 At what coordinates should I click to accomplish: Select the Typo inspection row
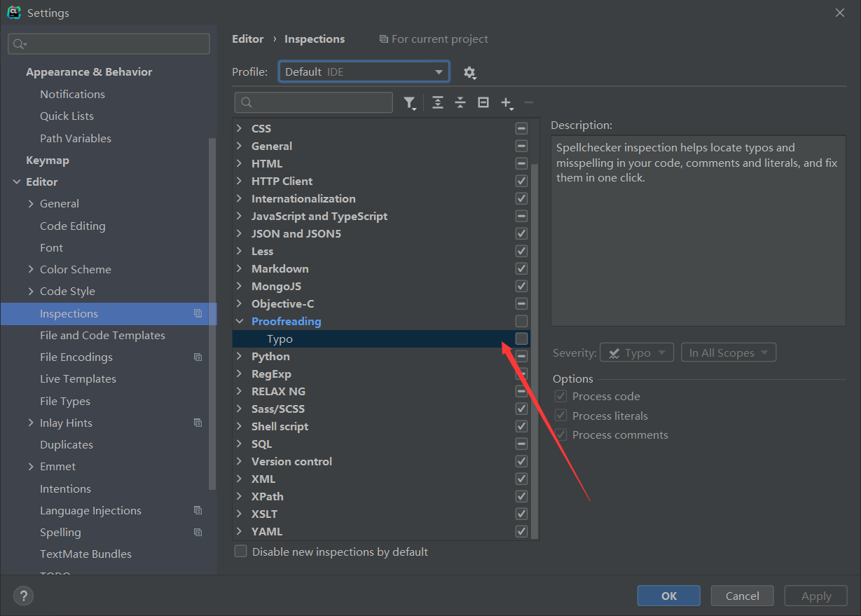(x=382, y=338)
